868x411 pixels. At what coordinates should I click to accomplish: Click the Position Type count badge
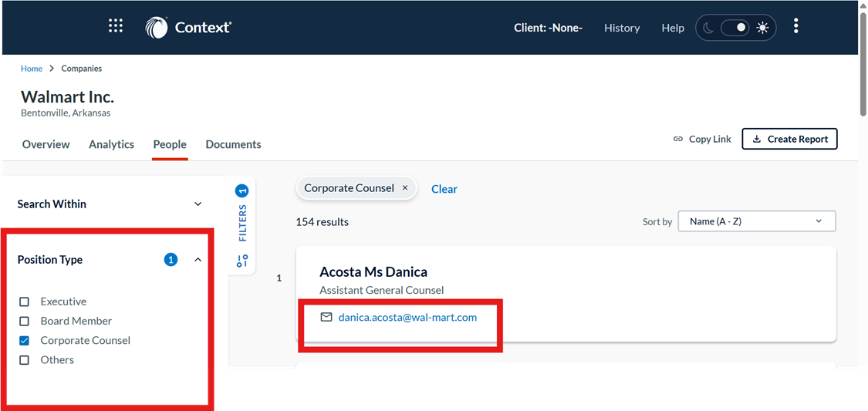[x=171, y=259]
